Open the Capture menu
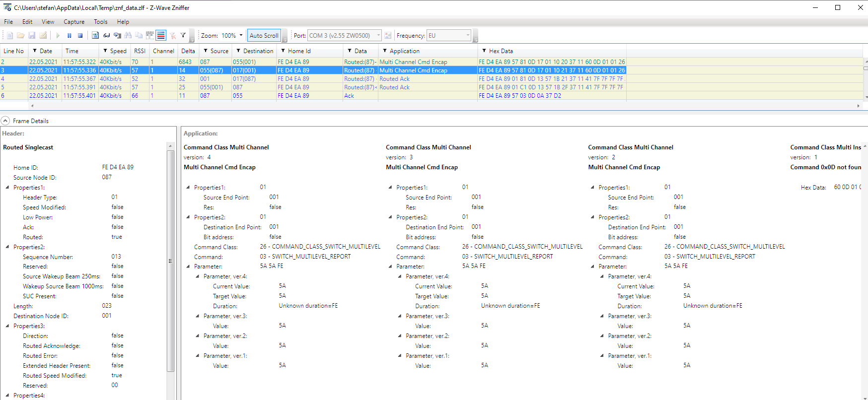 pyautogui.click(x=74, y=22)
